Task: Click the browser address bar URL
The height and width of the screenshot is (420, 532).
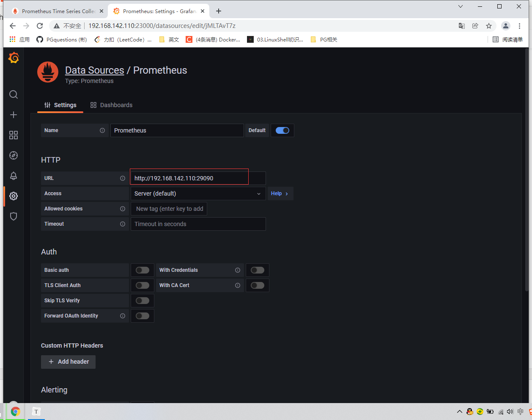Action: [x=162, y=26]
